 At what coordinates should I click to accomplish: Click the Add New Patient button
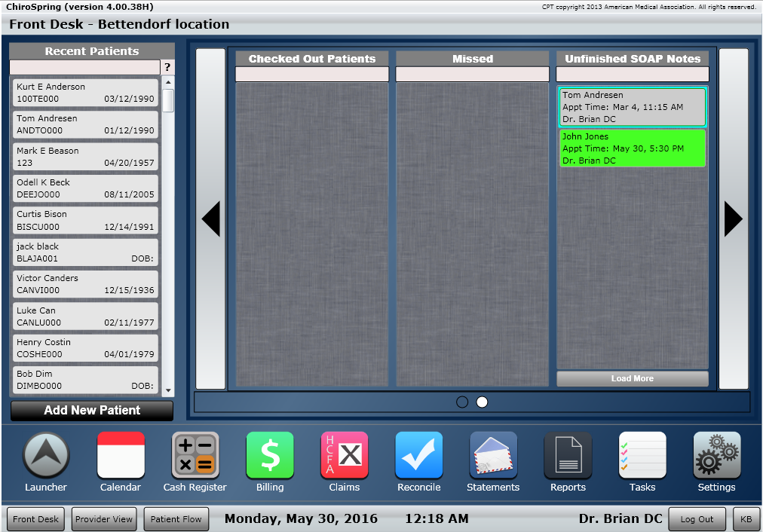[x=92, y=411]
